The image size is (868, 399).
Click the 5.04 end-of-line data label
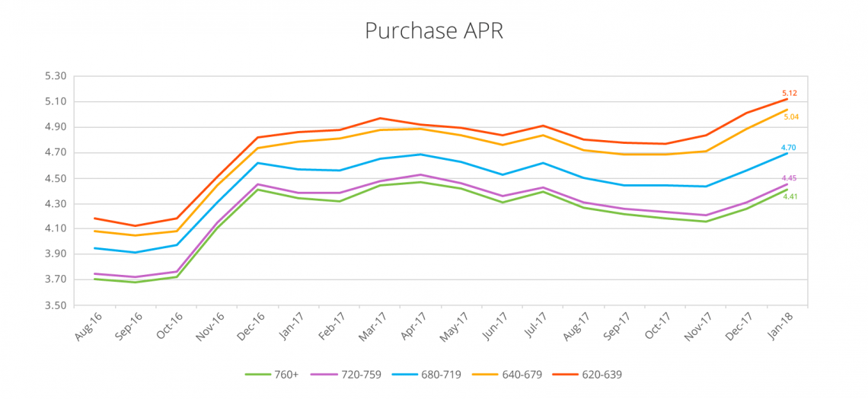(x=790, y=117)
